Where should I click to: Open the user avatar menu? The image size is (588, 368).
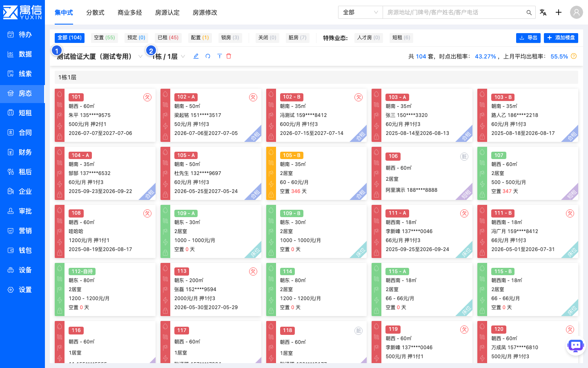(x=577, y=12)
